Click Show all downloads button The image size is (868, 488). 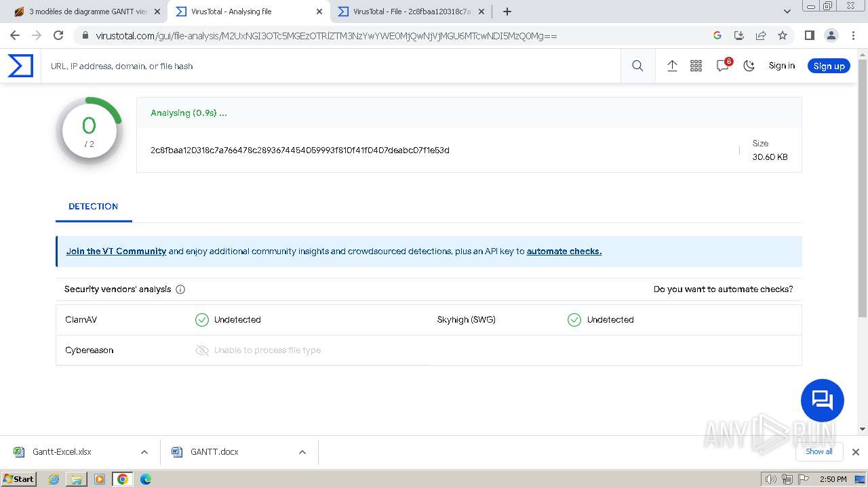[x=819, y=451]
